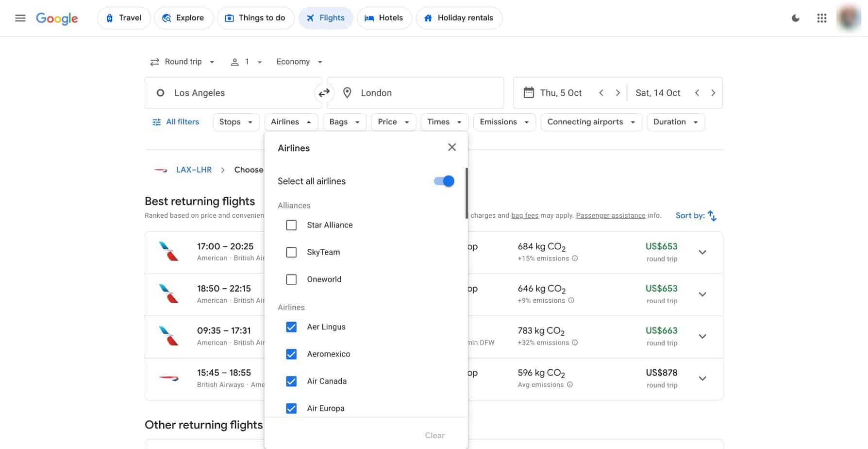Expand the US$653 17:00 flight details
Screen dimensions: 868x449
702,252
